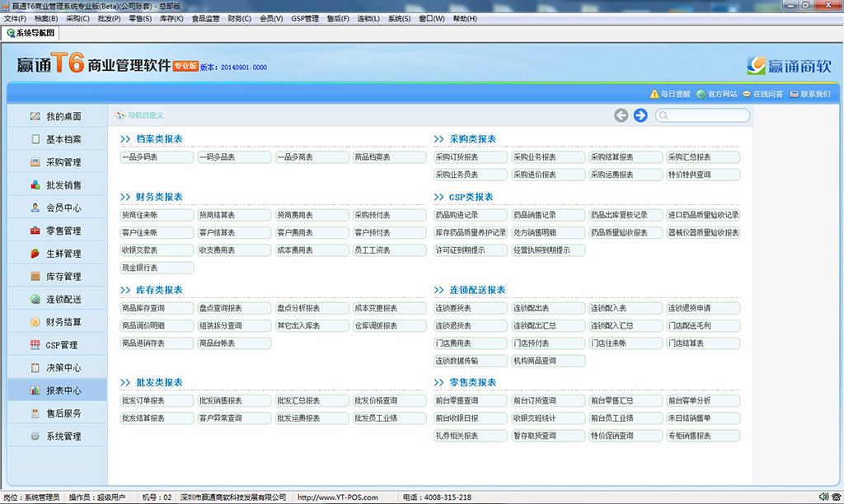
Task: Click the volume icon in status bar
Action: pos(824,497)
